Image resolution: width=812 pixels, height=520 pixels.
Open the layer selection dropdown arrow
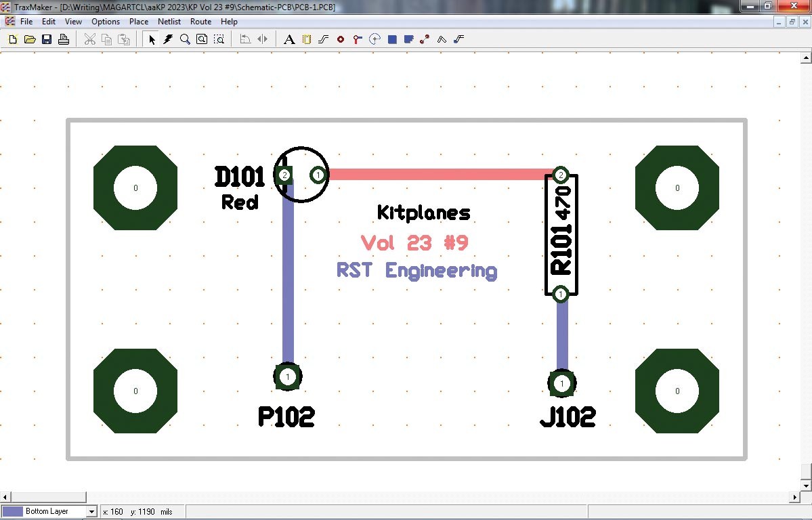tap(91, 512)
